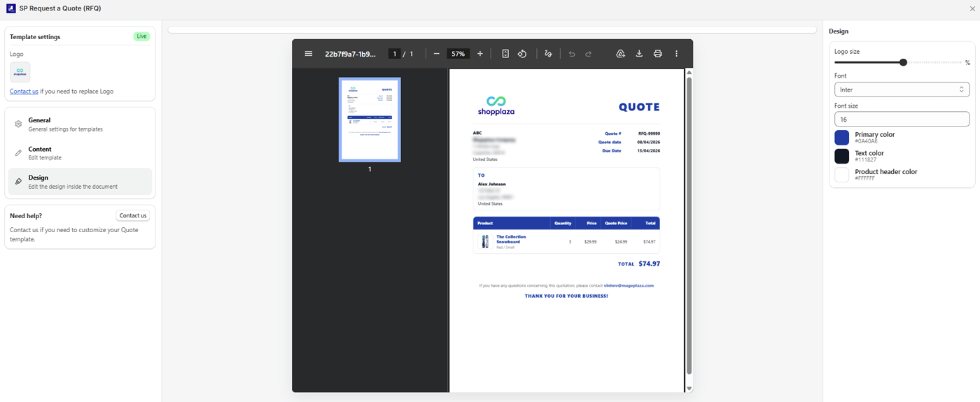Click the page number field in PDF toolbar

pyautogui.click(x=395, y=54)
